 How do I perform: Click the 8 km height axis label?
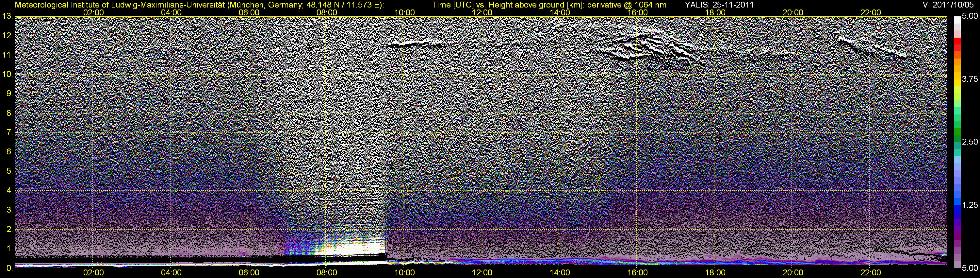(x=9, y=113)
